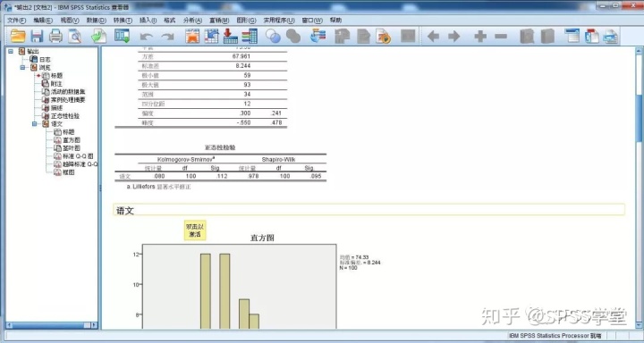This screenshot has height=343, width=644.
Task: Open the 文件(F) menu
Action: pos(16,21)
